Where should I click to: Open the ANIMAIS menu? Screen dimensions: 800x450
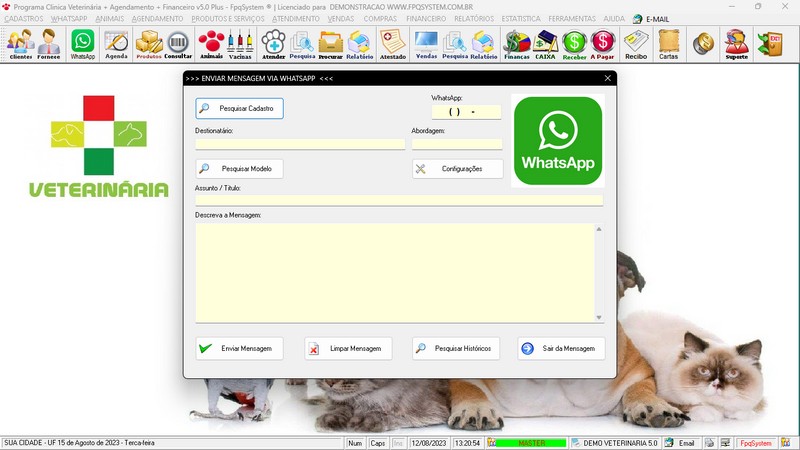pos(110,18)
